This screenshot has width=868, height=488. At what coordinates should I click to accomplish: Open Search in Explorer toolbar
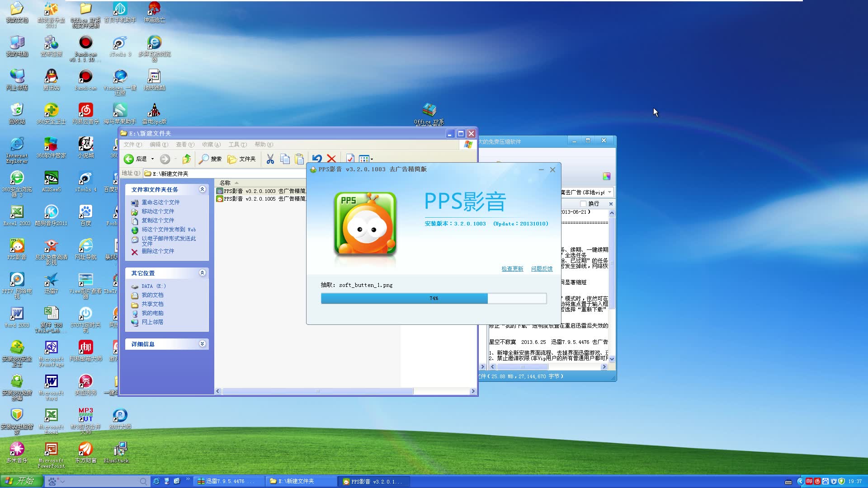pyautogui.click(x=210, y=159)
